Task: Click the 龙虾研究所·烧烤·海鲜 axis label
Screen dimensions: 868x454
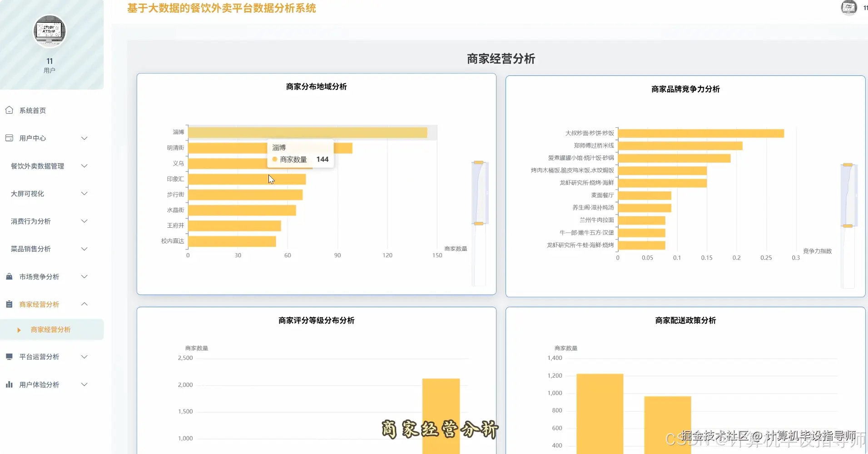Action: pyautogui.click(x=586, y=183)
